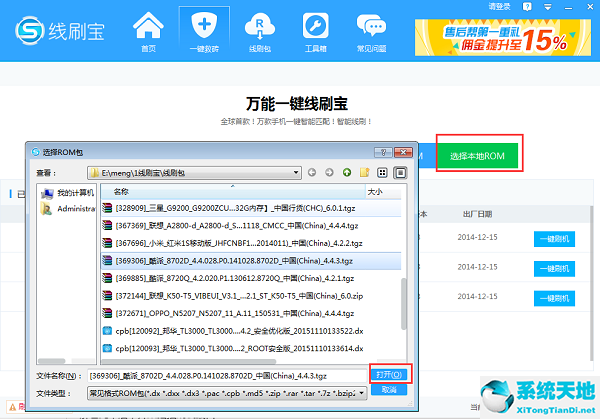Select file [369885]_酷派_8720Q tgz
Screen dimensions: 600x419
click(251, 278)
